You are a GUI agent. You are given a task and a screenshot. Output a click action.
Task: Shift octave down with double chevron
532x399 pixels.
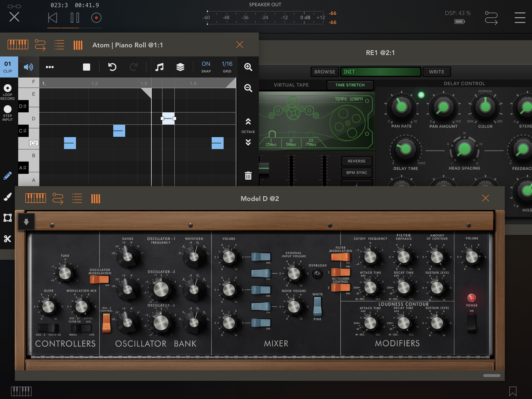[248, 142]
